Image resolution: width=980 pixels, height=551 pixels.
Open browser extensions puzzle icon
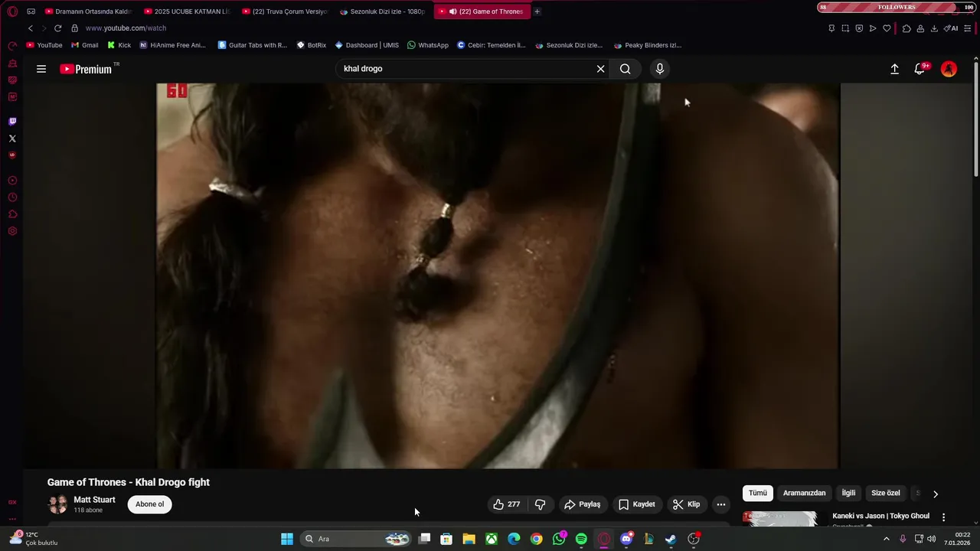[x=906, y=28]
